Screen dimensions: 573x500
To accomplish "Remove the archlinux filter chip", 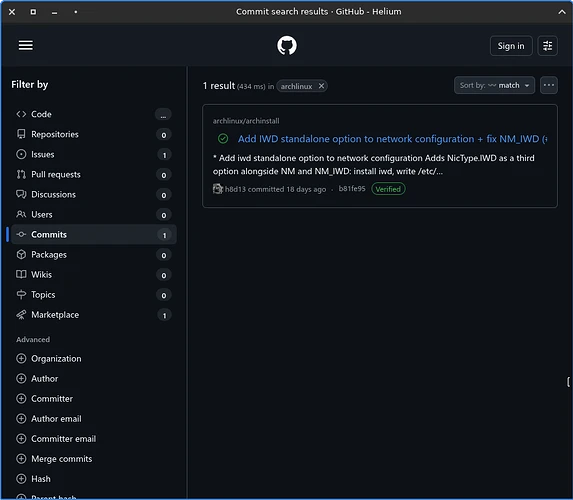I will [321, 86].
